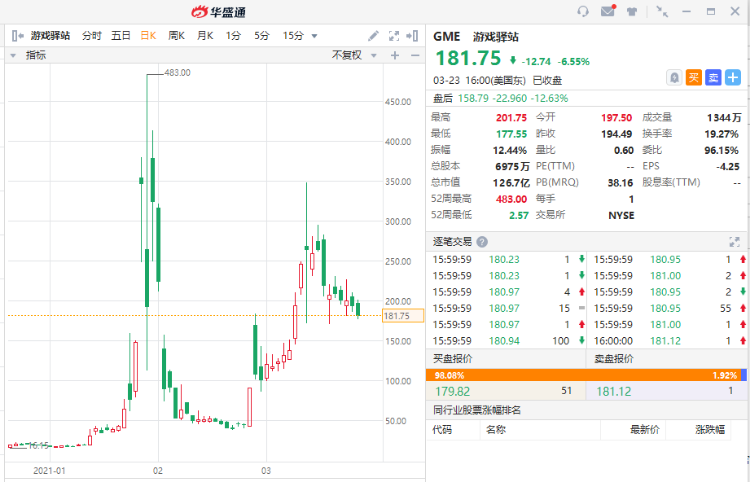Select the drawing pencil tool
The image size is (750, 482).
pyautogui.click(x=373, y=36)
